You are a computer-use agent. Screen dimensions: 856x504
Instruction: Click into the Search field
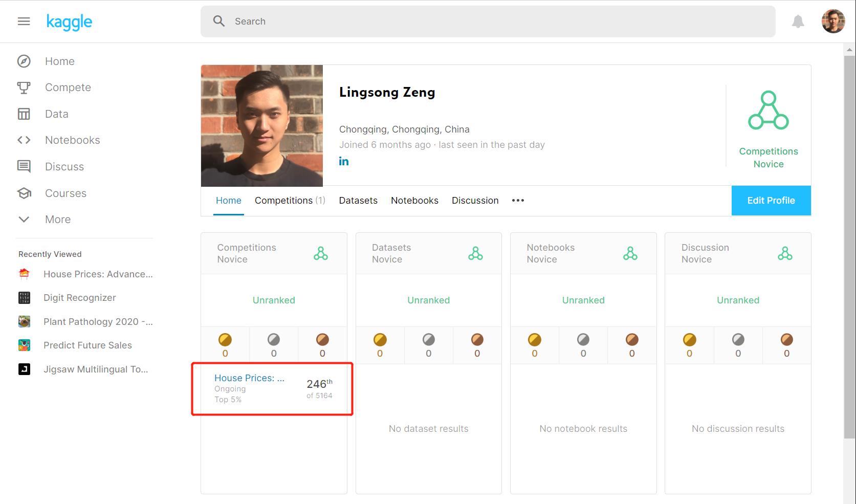(x=488, y=21)
